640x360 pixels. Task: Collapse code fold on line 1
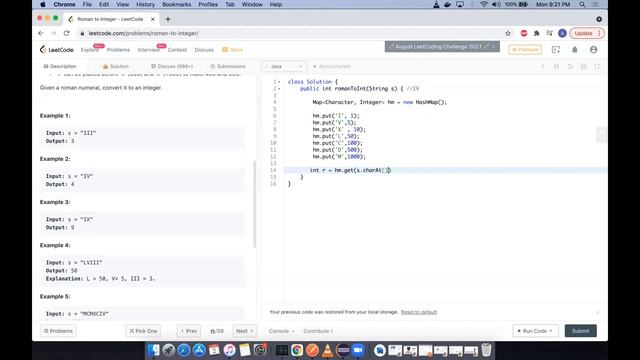(279, 82)
